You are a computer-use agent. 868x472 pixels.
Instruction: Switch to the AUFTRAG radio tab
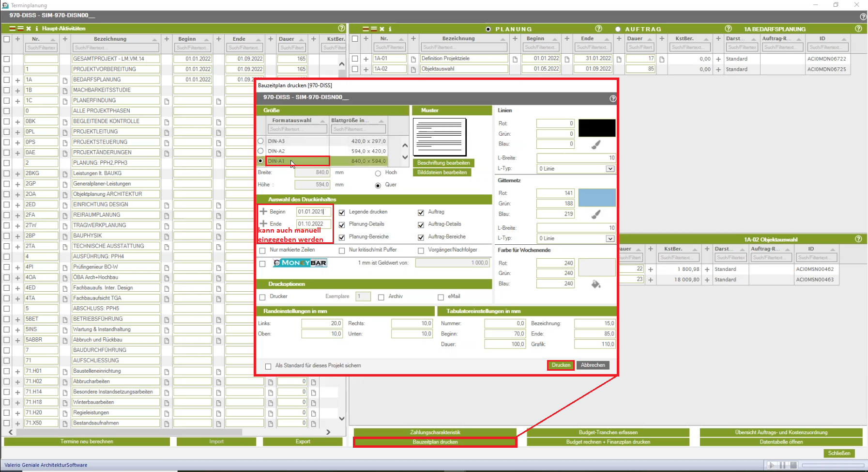[618, 29]
